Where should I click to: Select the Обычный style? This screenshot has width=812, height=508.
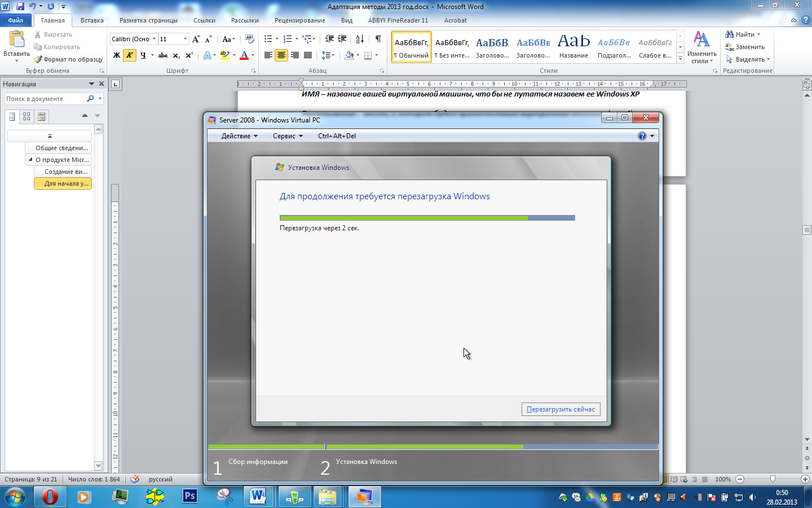pos(411,46)
